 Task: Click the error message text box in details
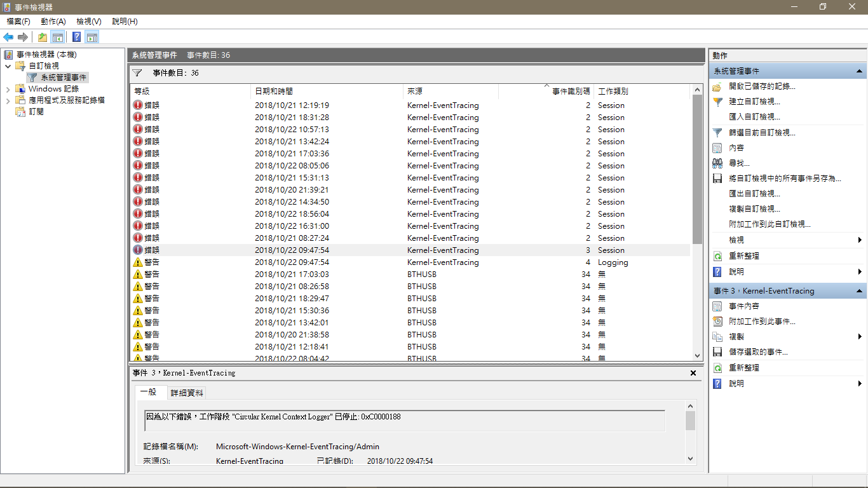(x=405, y=421)
